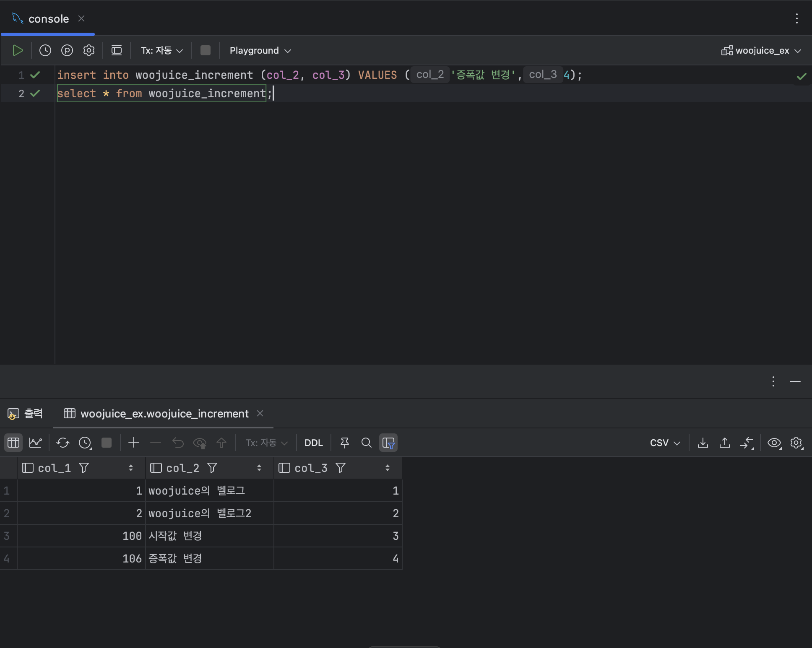The width and height of the screenshot is (812, 648).
Task: Reload the result data with refresh icon
Action: 63,443
